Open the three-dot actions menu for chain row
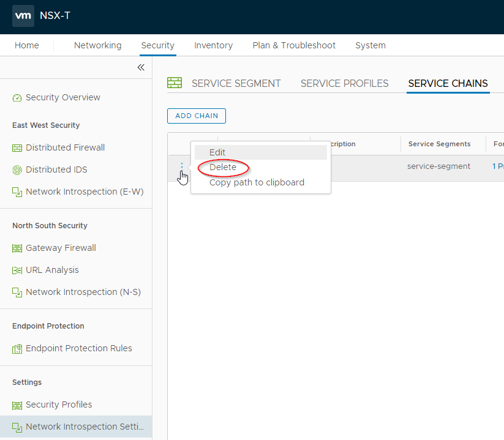This screenshot has height=440, width=504. click(x=181, y=166)
